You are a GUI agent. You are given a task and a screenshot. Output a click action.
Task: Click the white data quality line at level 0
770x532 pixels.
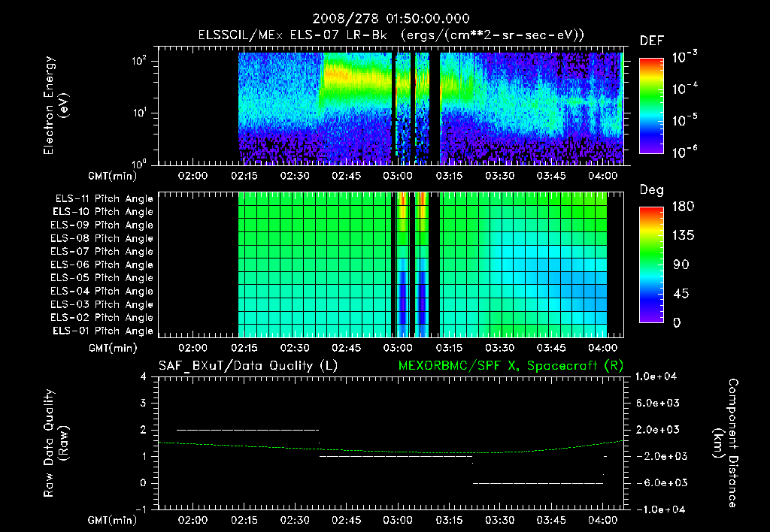coord(538,483)
